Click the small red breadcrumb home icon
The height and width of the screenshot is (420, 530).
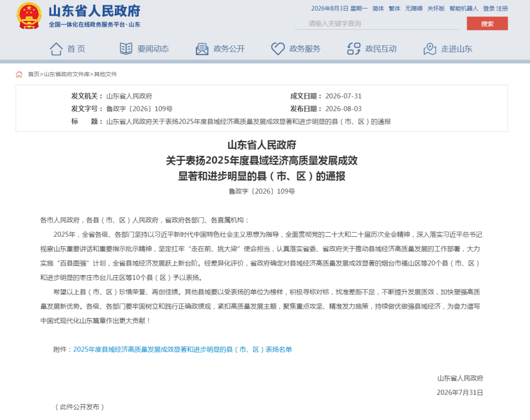[19, 75]
